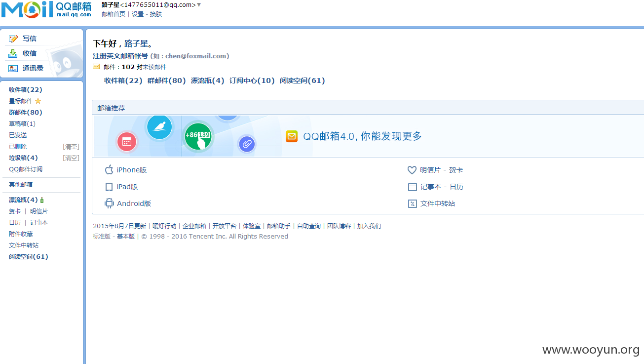The height and width of the screenshot is (364, 644).
Task: Open 星标邮件 folder
Action: click(x=21, y=101)
